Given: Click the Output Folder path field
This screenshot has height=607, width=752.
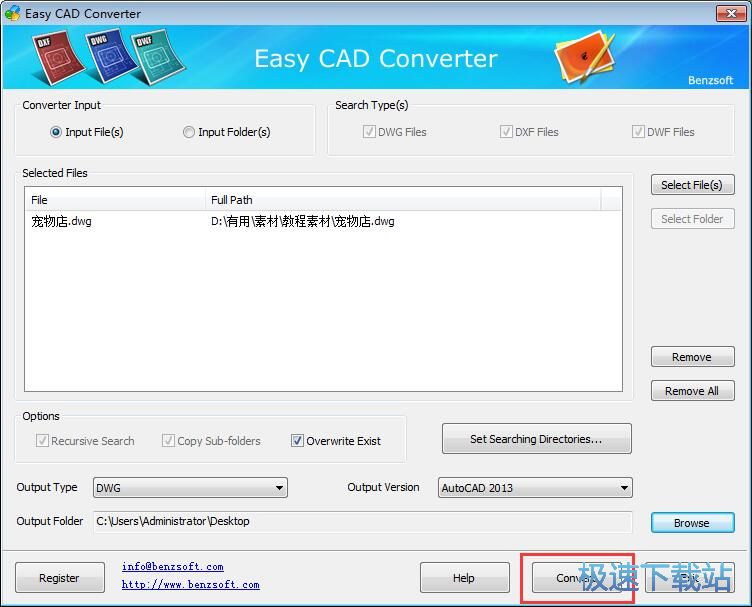Looking at the screenshot, I should pos(363,522).
